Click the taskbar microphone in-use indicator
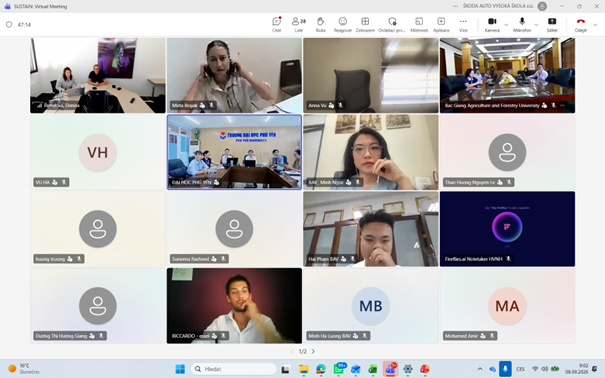Screen dimensions: 605x378 click(x=505, y=369)
